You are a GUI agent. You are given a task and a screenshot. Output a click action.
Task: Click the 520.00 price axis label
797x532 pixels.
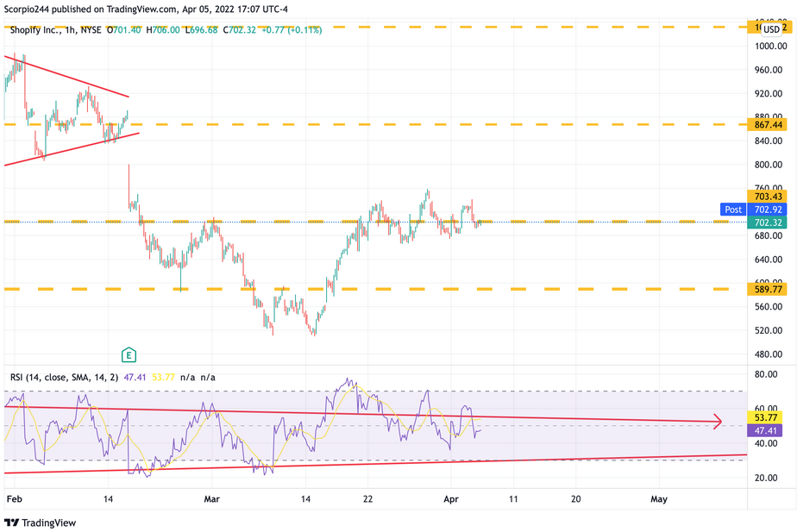pos(768,330)
